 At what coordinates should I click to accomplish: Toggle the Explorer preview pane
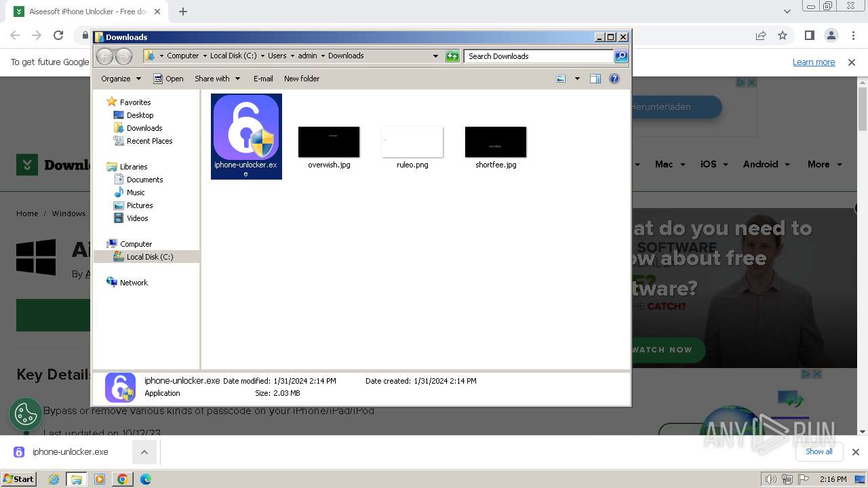click(595, 79)
